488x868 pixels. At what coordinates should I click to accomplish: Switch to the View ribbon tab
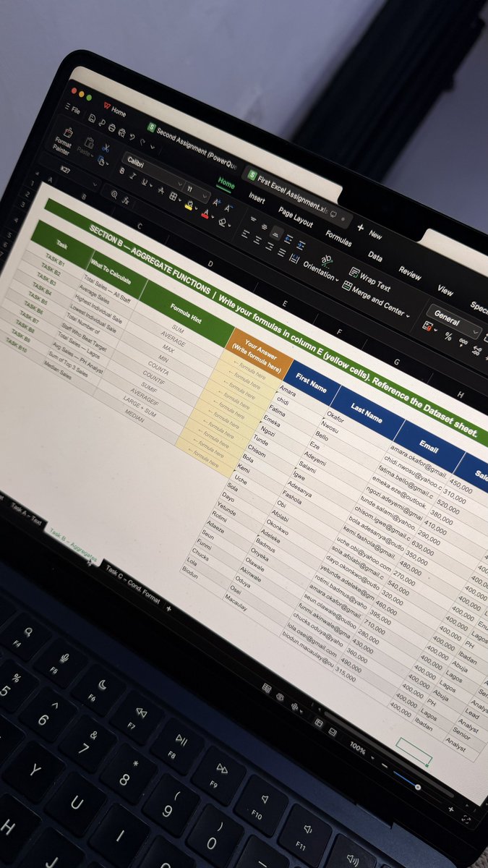[445, 291]
